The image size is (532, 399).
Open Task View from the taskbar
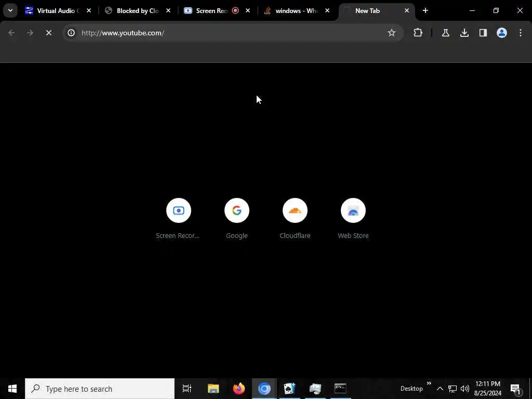pos(187,389)
